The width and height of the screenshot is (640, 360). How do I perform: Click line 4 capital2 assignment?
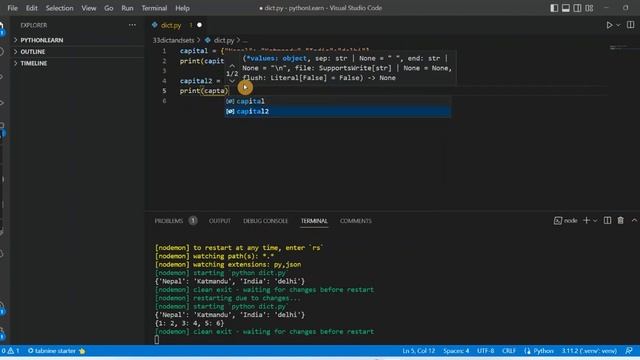tap(200, 81)
